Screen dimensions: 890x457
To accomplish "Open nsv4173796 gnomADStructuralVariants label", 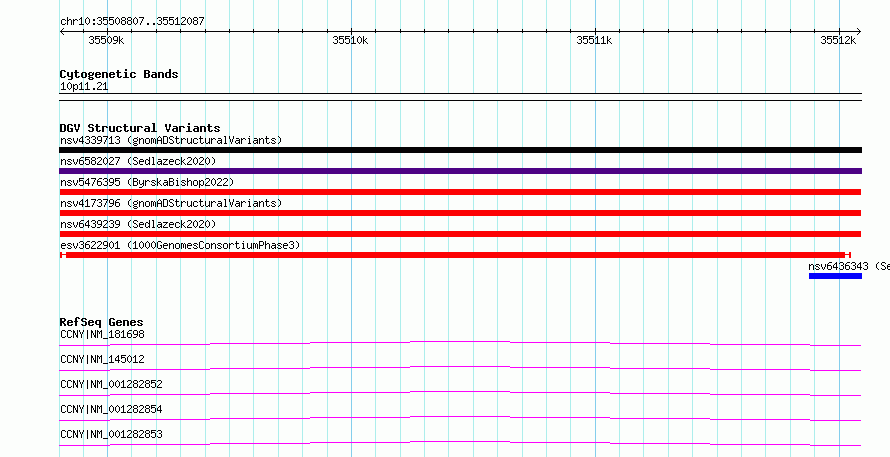I will (171, 203).
